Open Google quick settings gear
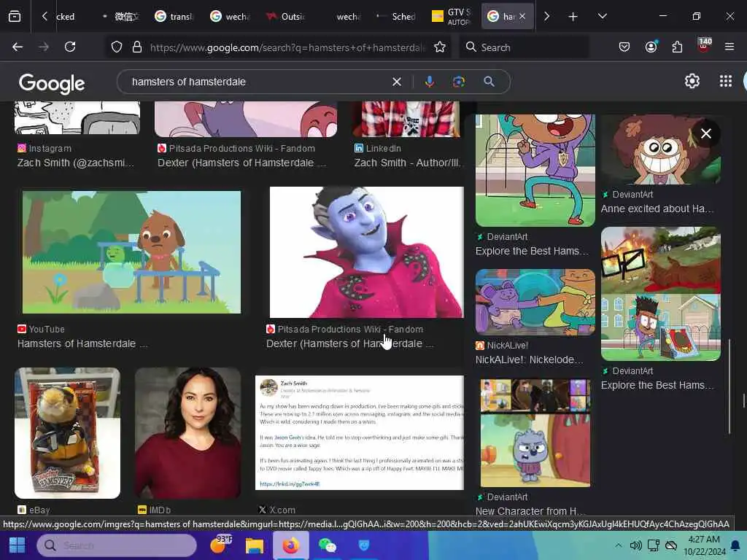The width and height of the screenshot is (747, 560). click(692, 82)
